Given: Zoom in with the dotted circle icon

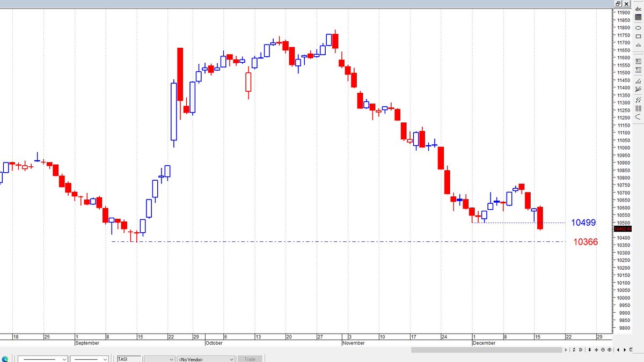Looking at the screenshot, I should (x=609, y=350).
